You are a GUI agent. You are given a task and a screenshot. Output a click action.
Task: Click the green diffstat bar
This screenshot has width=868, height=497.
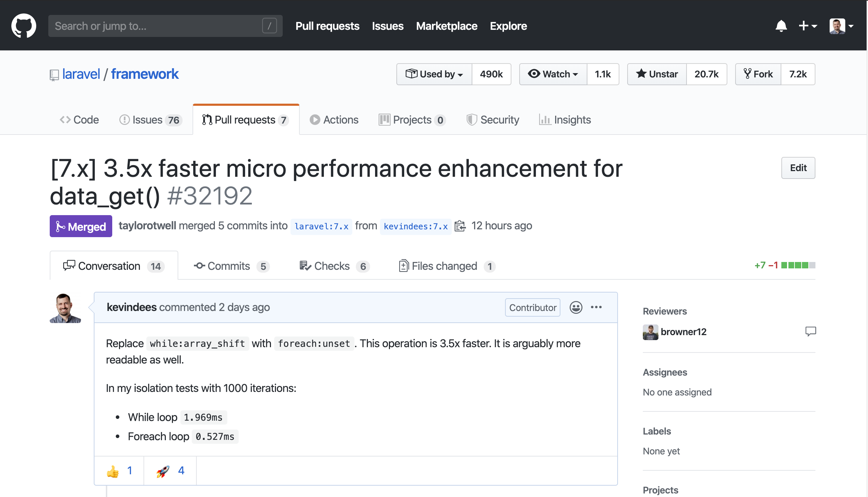[798, 265]
